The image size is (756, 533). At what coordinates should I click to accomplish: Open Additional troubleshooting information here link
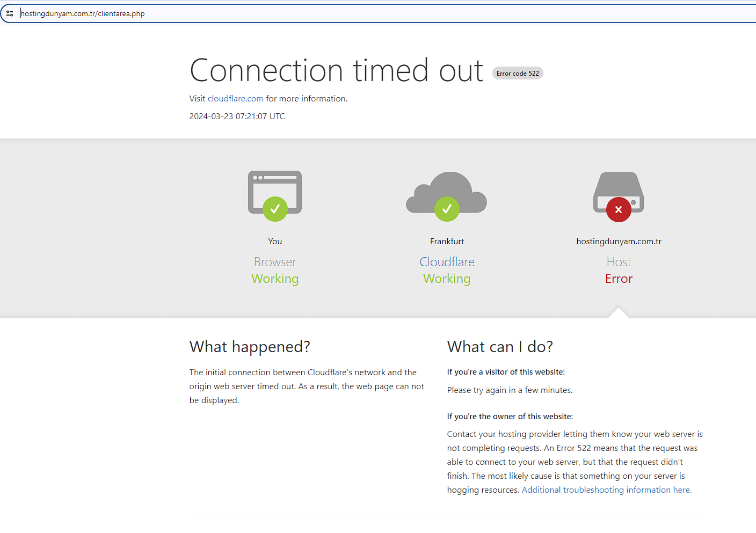tap(607, 490)
